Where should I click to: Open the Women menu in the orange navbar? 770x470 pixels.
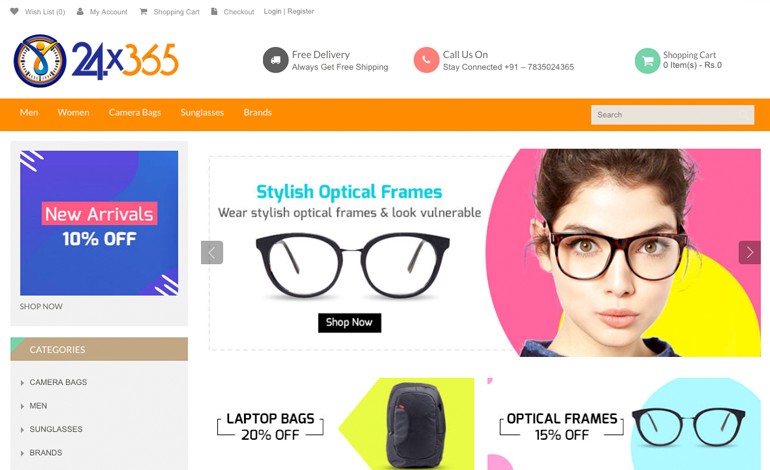(x=73, y=112)
